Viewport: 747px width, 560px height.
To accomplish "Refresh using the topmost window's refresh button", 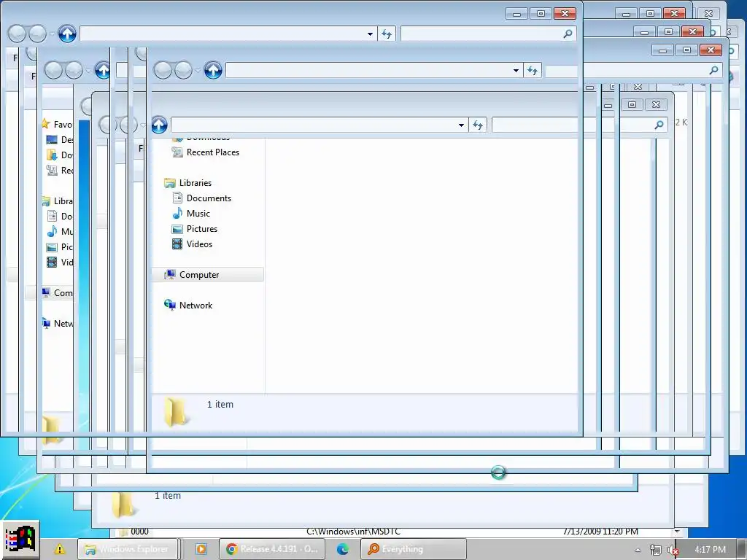I will point(387,34).
